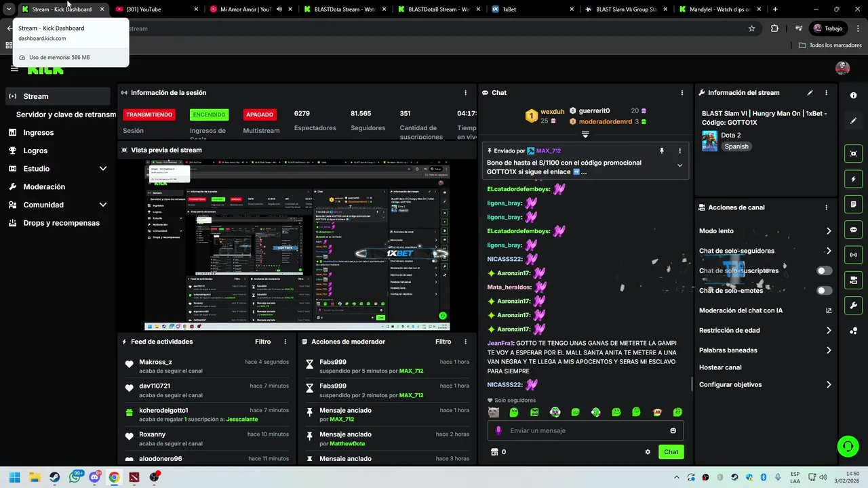Toggle chat bubble widget in right sidebar
Image resolution: width=868 pixels, height=488 pixels.
pos(853,230)
